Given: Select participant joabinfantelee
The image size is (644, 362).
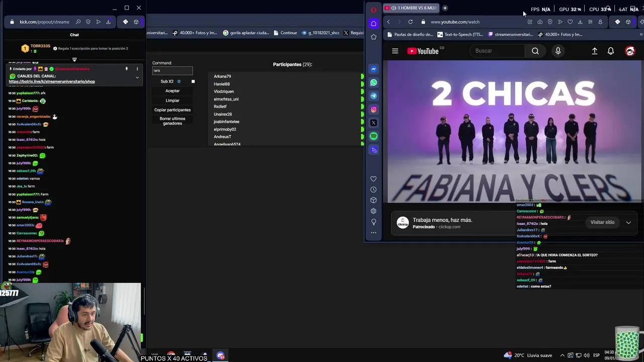Looking at the screenshot, I should pos(226,122).
